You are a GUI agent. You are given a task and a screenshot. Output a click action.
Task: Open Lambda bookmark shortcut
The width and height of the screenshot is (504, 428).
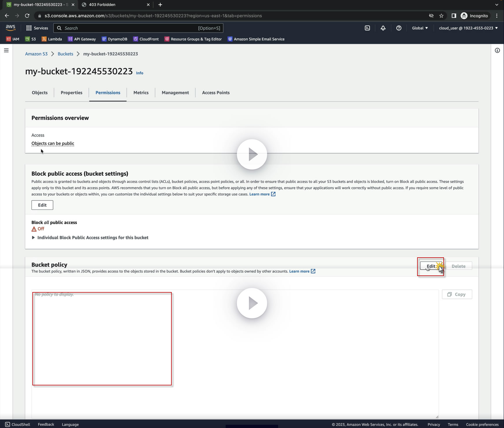(52, 39)
